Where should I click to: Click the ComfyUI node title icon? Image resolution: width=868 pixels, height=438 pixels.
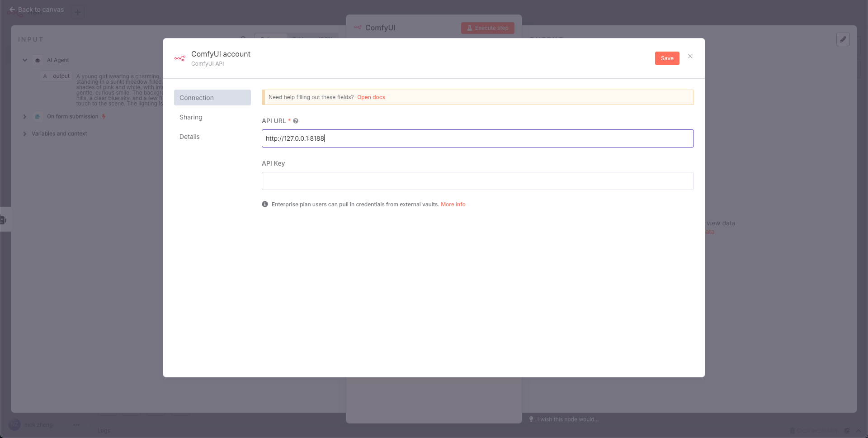tap(358, 28)
